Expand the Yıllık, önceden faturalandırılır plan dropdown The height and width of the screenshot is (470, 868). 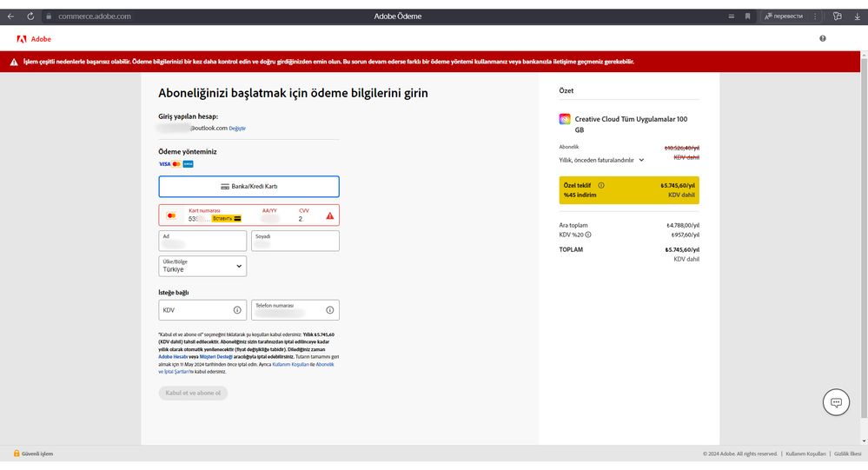tap(602, 160)
